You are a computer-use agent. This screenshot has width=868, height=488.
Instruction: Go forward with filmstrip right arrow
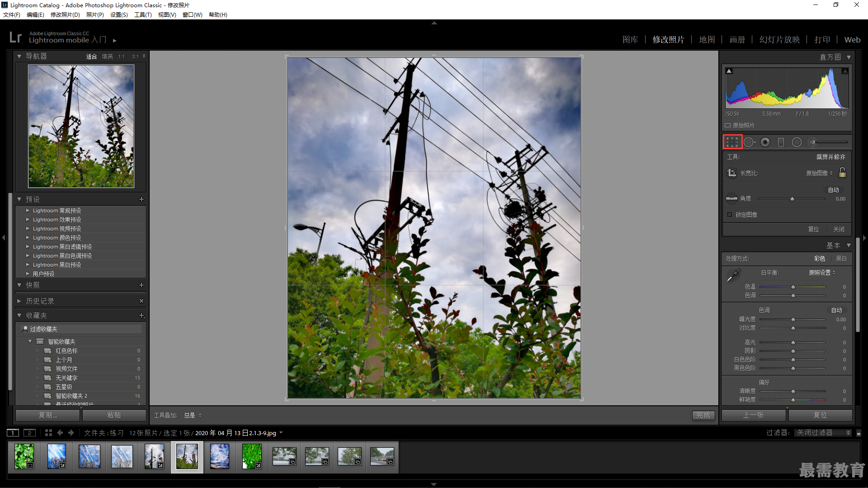[71, 433]
